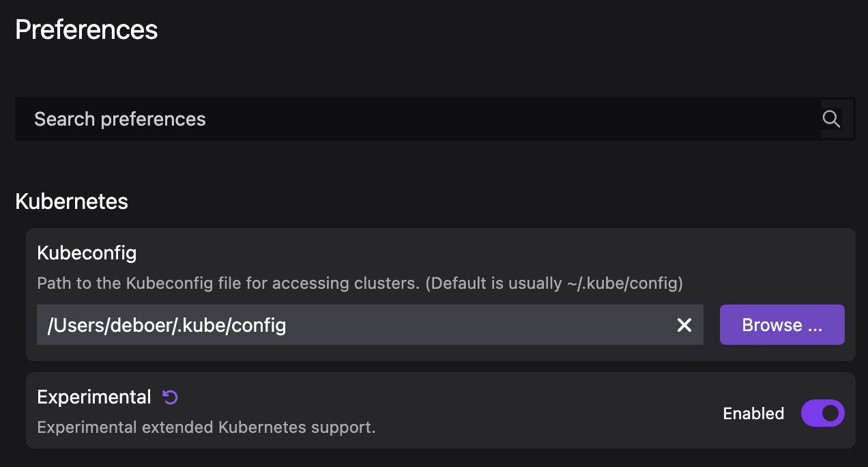Viewport: 868px width, 467px height.
Task: Switch Experimental extended Kubernetes support off
Action: coord(822,413)
